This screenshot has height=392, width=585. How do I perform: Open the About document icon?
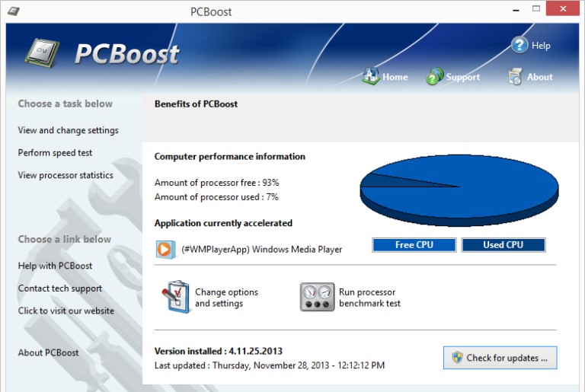tap(515, 76)
